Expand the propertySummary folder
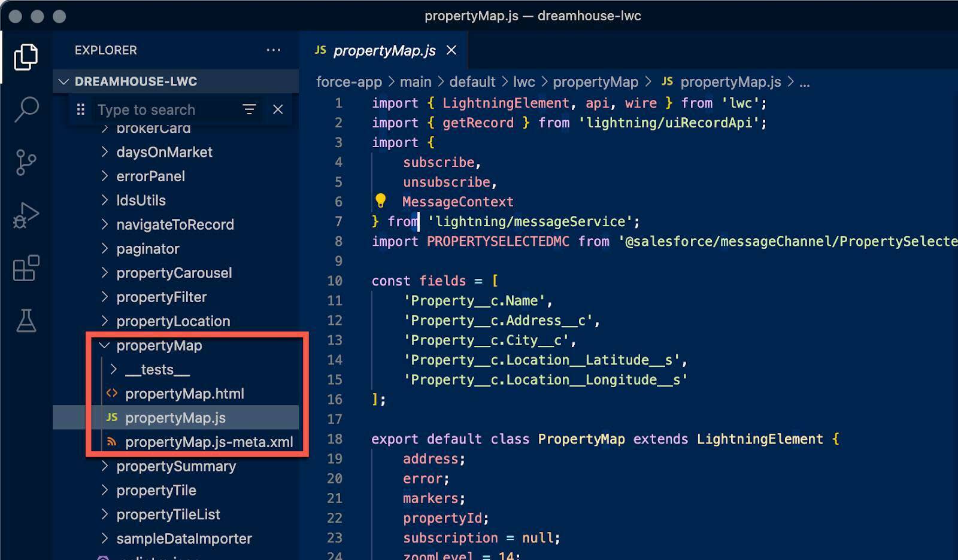Viewport: 958px width, 560px height. point(176,466)
